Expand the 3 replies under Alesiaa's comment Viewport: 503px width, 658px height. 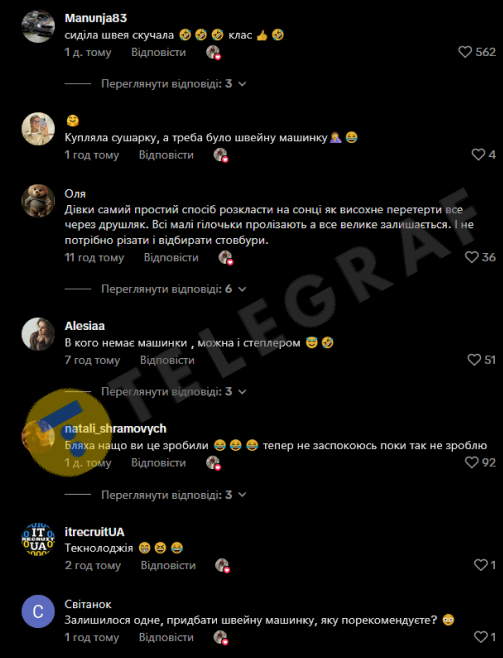pos(173,392)
